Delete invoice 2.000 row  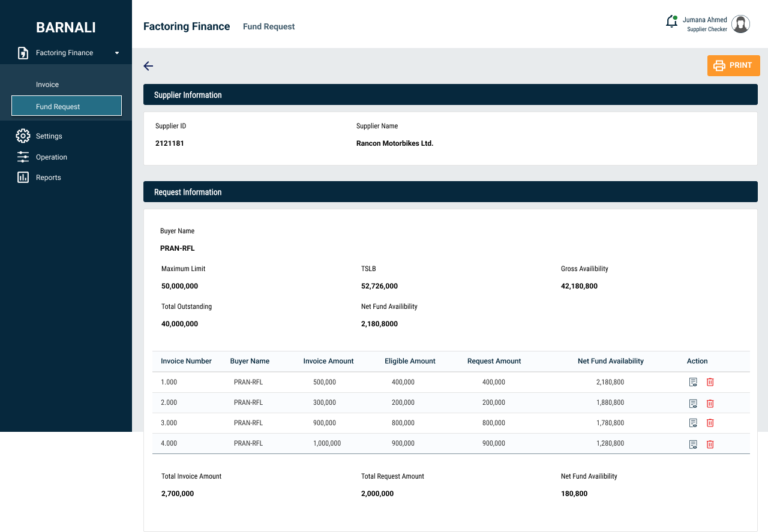click(710, 404)
